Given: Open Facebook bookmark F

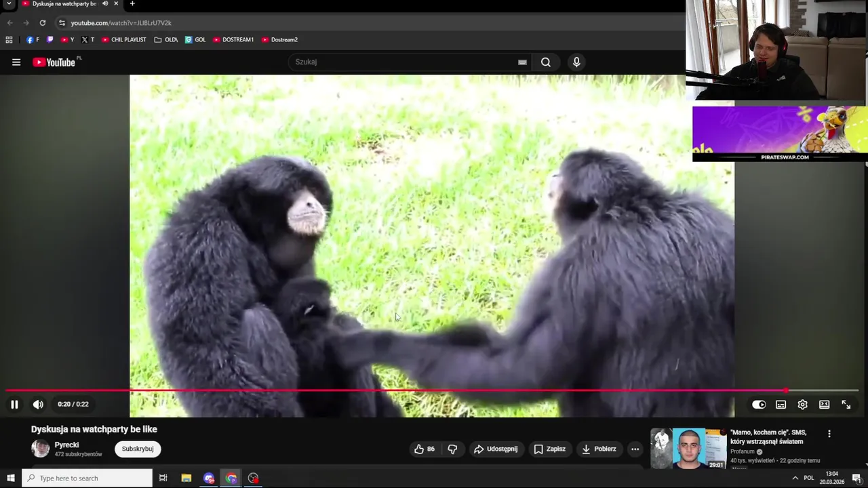Looking at the screenshot, I should [33, 40].
